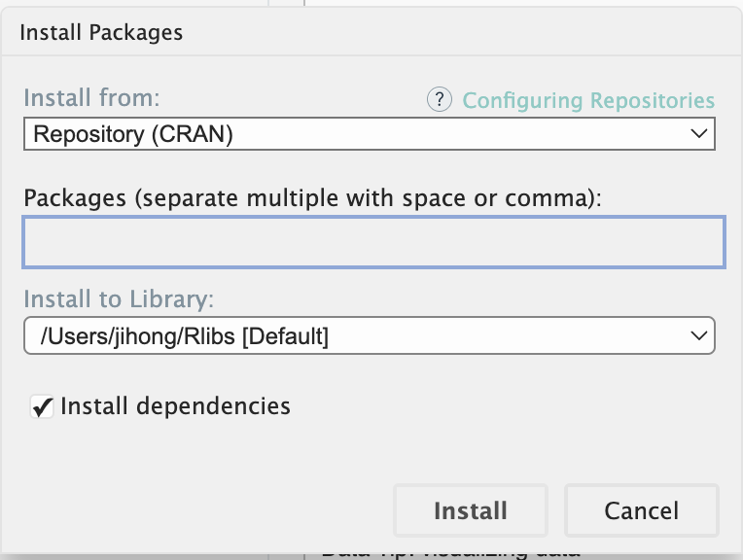
Task: Click the chevron beside the Rlibs path
Action: [697, 335]
